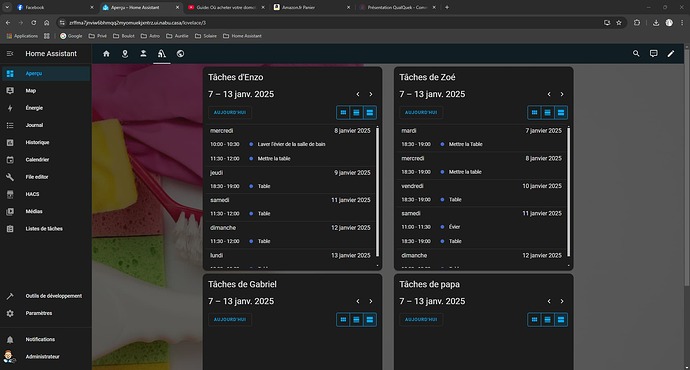Click AUJOURD'HUI button in Tâches d'Enzo
This screenshot has height=370, width=690.
pos(230,113)
